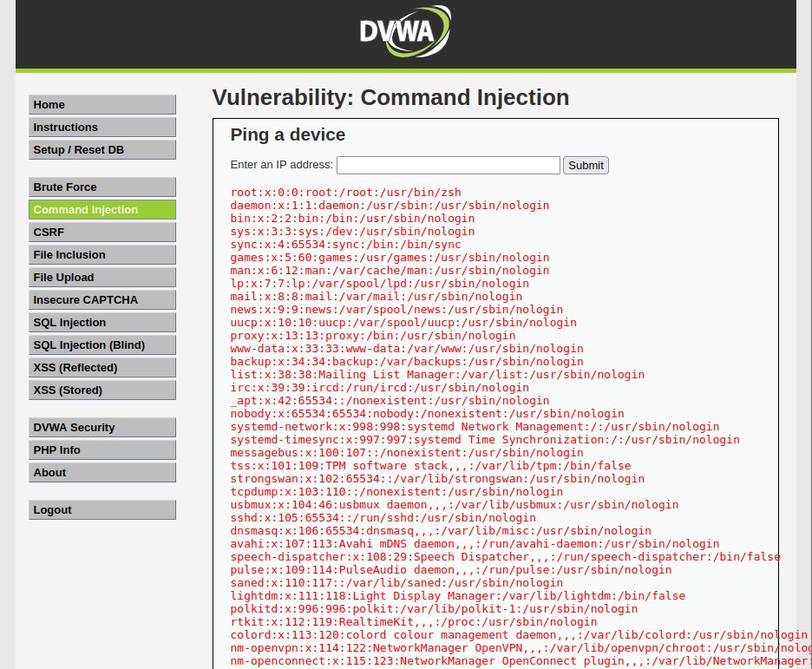Click the lightdm Light Display Manager line

(x=458, y=596)
